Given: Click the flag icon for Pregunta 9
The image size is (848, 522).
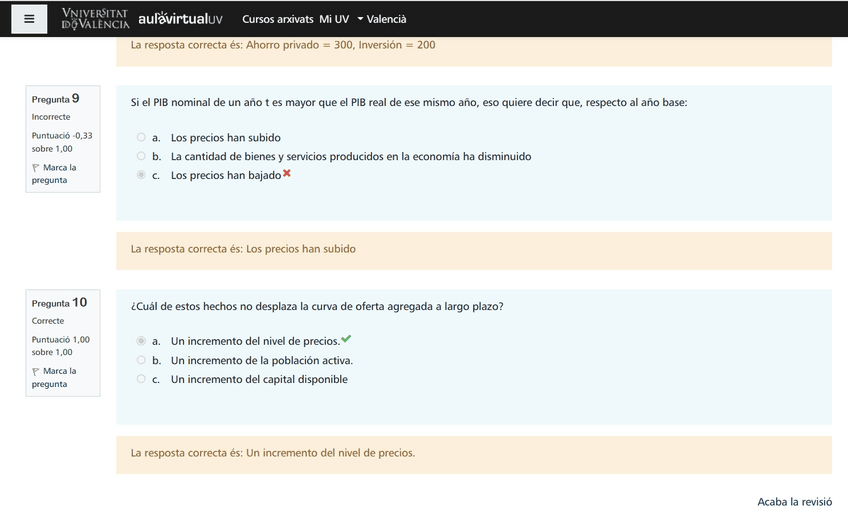Looking at the screenshot, I should [36, 168].
